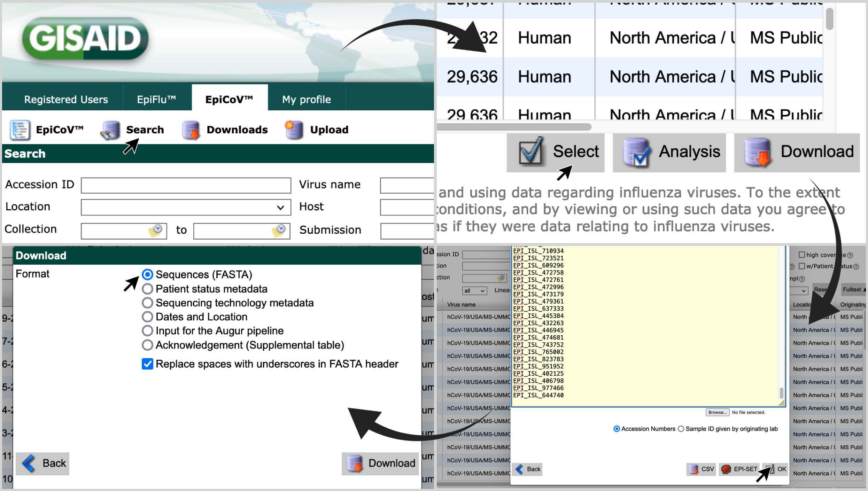868x491 pixels.
Task: Switch to the EpiCoV tab
Action: [x=230, y=99]
